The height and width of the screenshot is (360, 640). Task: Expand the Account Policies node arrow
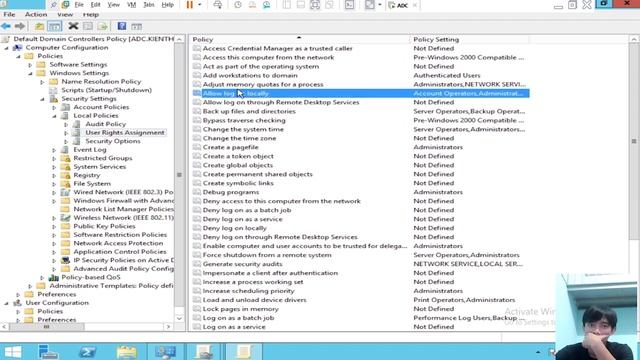[54, 107]
